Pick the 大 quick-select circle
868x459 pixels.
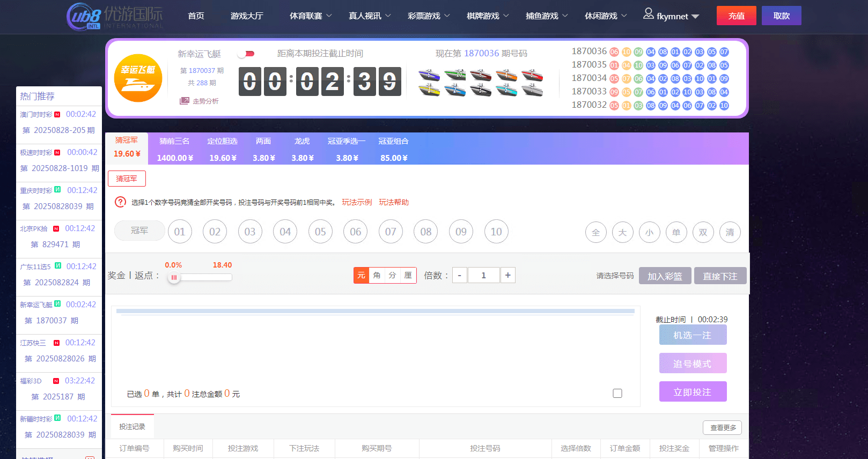click(622, 232)
